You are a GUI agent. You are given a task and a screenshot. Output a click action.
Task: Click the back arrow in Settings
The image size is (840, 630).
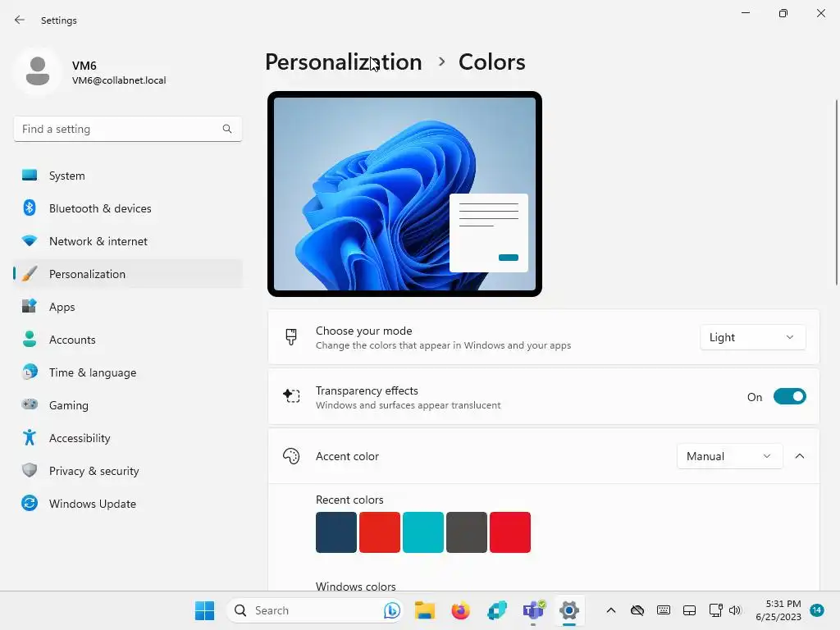coord(20,20)
